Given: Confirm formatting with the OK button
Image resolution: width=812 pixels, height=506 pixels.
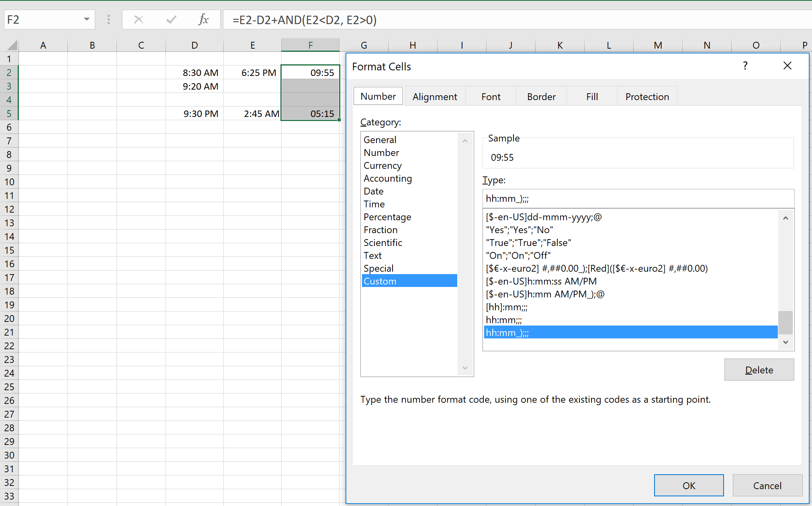Looking at the screenshot, I should [x=688, y=485].
